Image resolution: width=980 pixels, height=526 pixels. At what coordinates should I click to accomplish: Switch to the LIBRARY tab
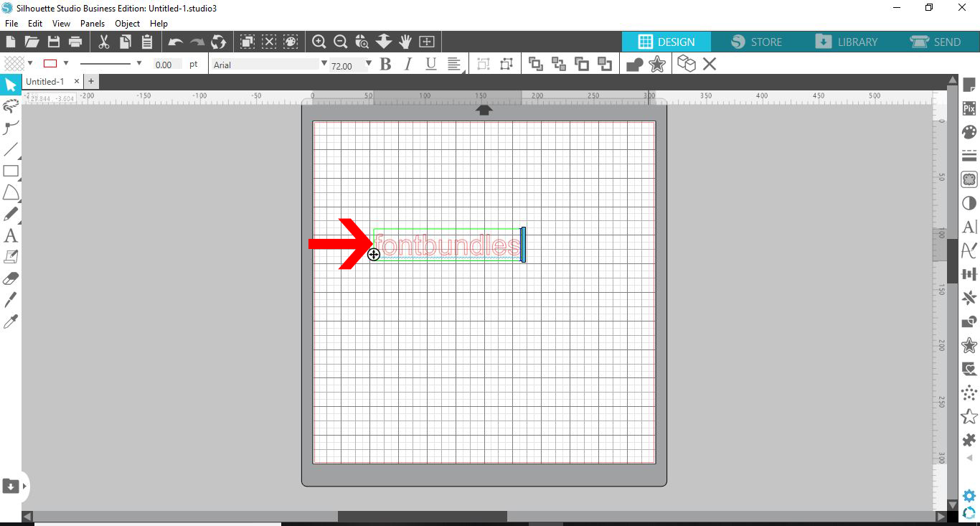846,42
